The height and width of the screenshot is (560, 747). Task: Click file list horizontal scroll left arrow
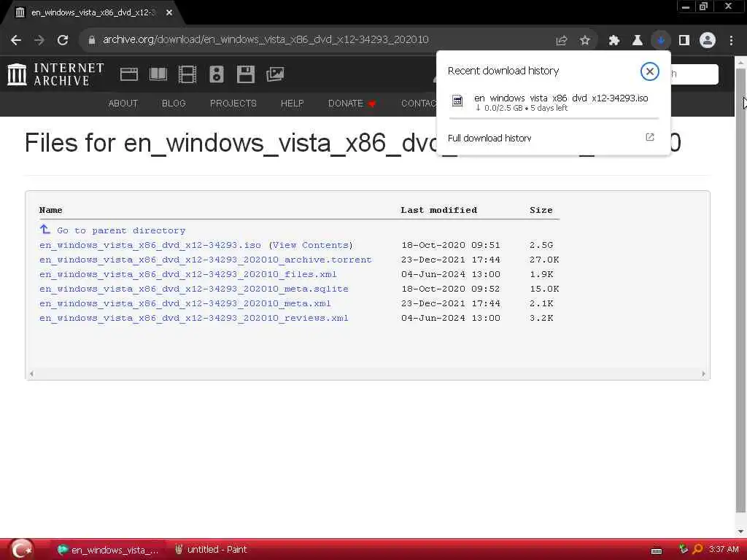pyautogui.click(x=31, y=374)
